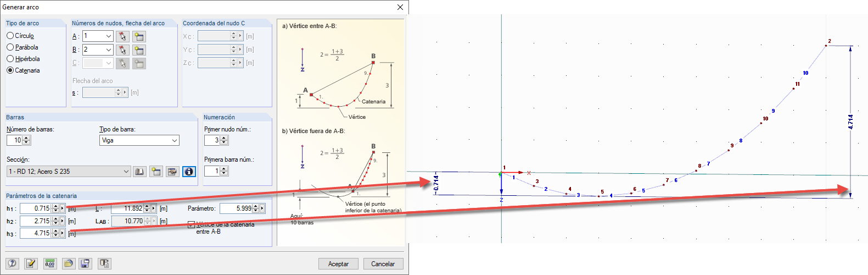The width and height of the screenshot is (868, 275).
Task: Click the 0.714 dimension label in the model
Action: click(x=436, y=183)
